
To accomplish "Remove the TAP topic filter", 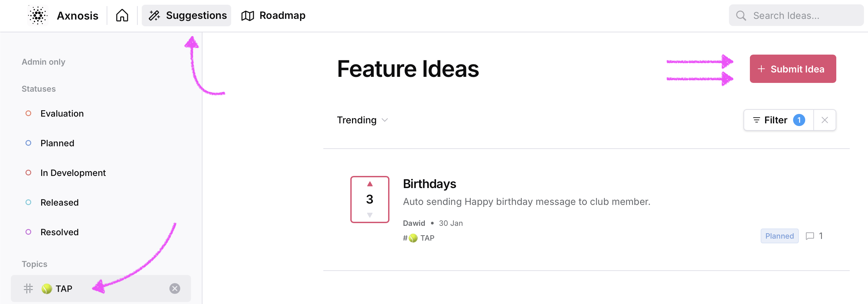I will click(174, 288).
